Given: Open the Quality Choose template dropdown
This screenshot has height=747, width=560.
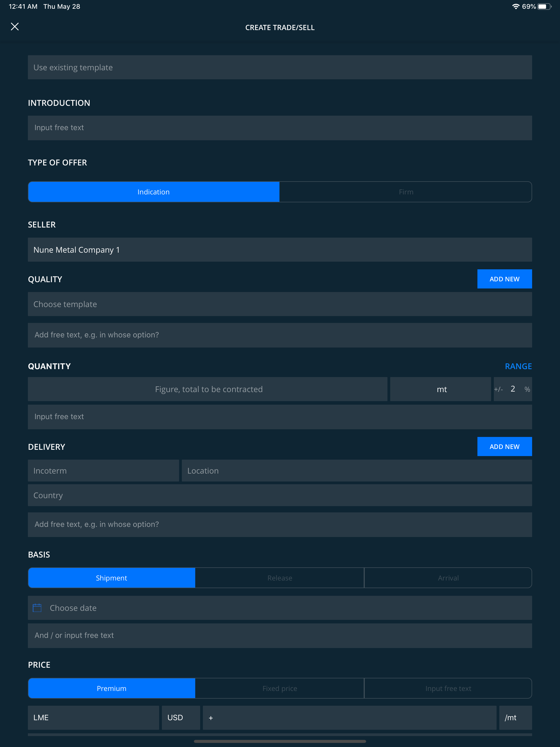Looking at the screenshot, I should [280, 304].
